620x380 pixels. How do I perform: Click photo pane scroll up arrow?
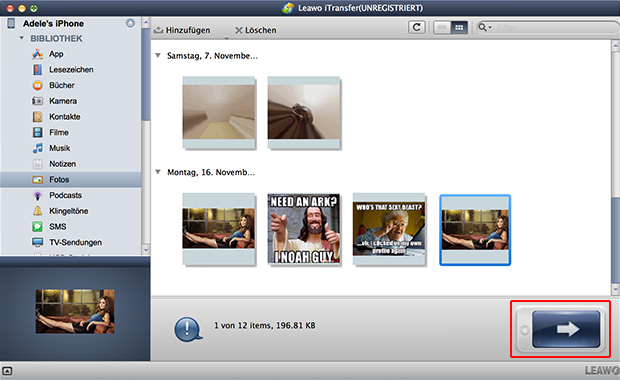click(x=616, y=46)
